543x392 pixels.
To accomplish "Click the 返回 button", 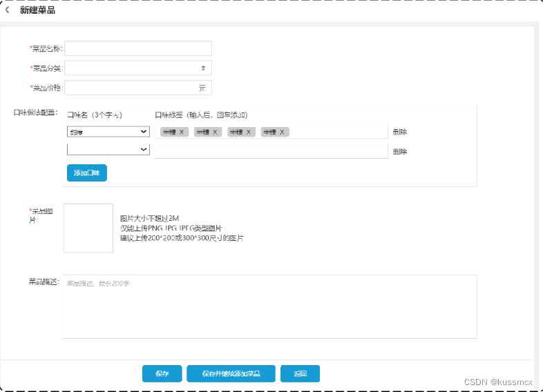I will click(x=300, y=373).
